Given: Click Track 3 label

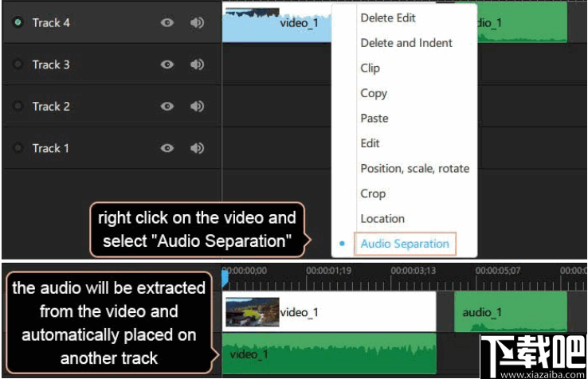Looking at the screenshot, I should pyautogui.click(x=51, y=64).
